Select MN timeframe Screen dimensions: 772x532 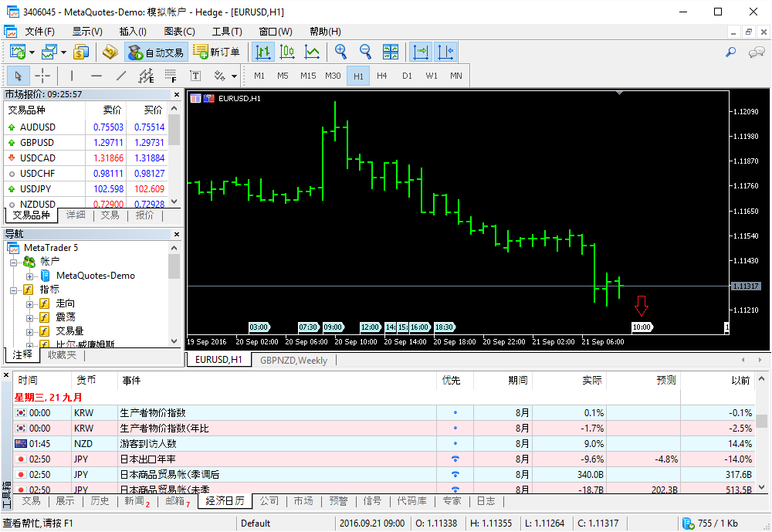click(456, 76)
